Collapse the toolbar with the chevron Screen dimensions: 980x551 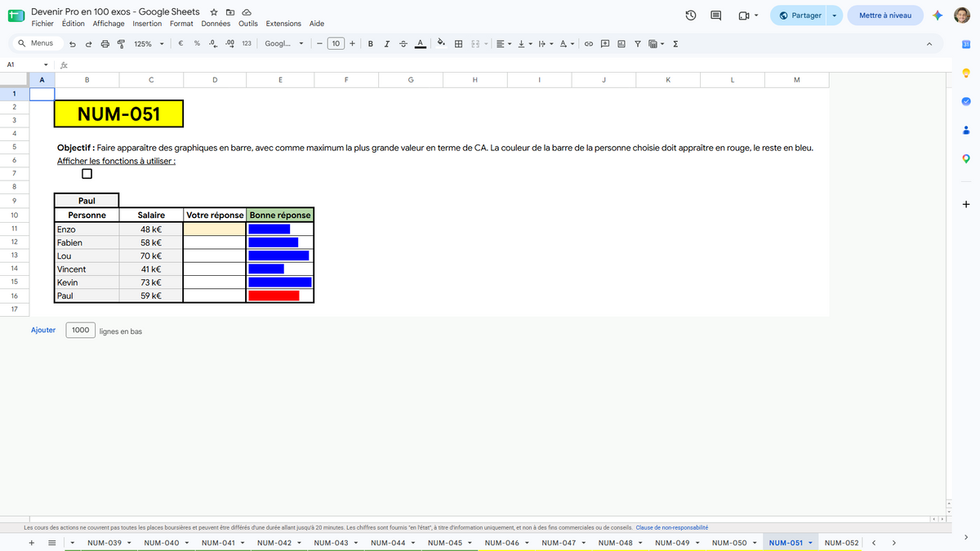point(929,44)
